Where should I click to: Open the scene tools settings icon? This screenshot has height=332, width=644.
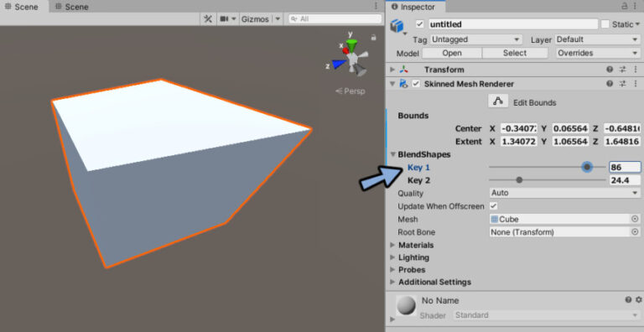coord(208,19)
